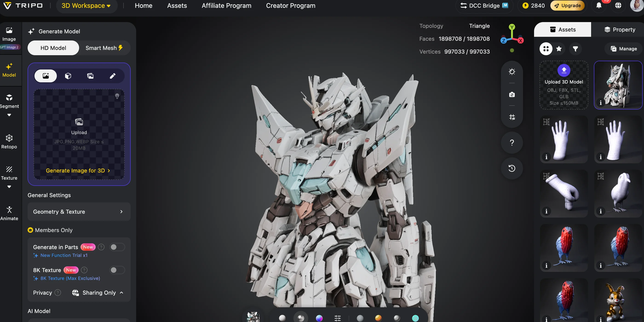Click the Tripo logo
The height and width of the screenshot is (322, 644).
(x=23, y=6)
